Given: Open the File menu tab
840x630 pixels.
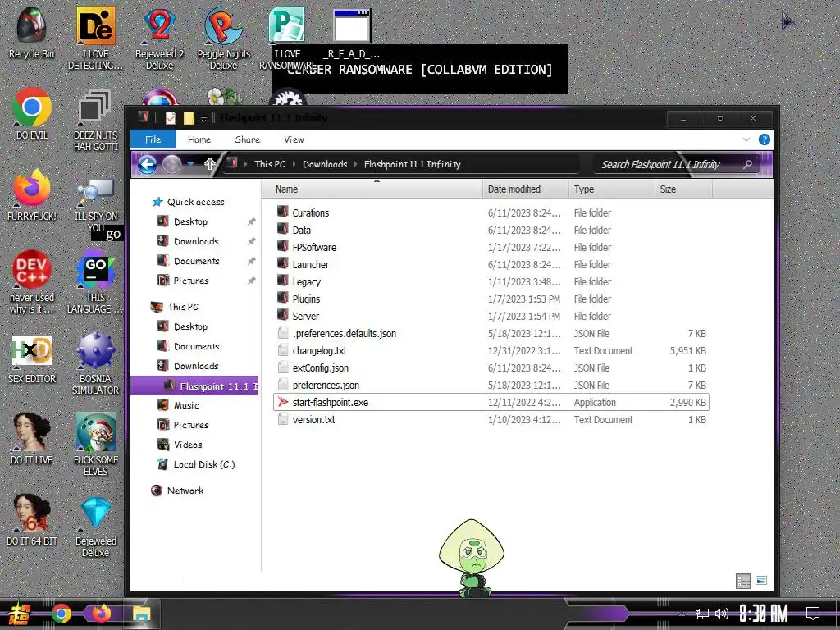Looking at the screenshot, I should pos(153,139).
